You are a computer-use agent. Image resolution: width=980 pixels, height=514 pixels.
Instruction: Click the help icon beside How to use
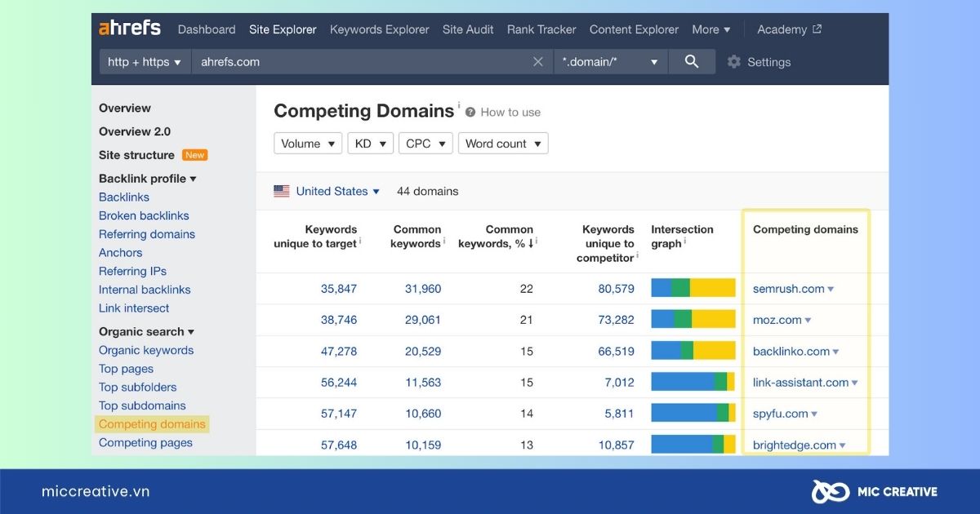[x=470, y=113]
